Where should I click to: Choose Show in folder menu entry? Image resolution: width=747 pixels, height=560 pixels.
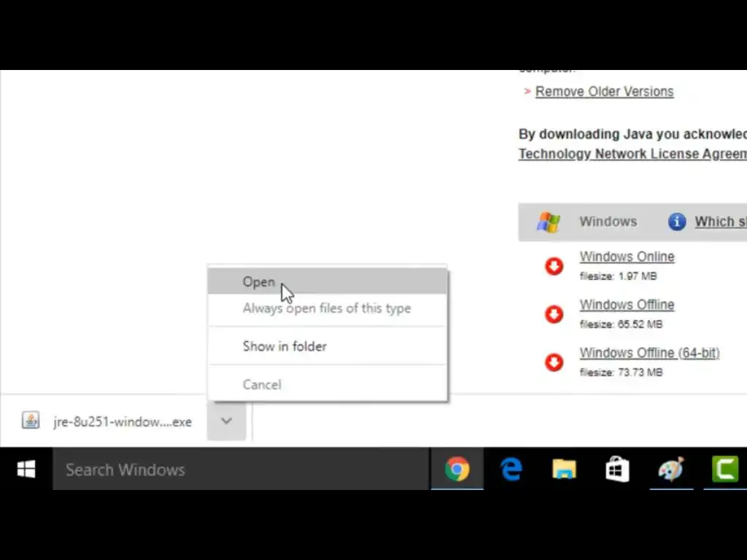point(328,346)
